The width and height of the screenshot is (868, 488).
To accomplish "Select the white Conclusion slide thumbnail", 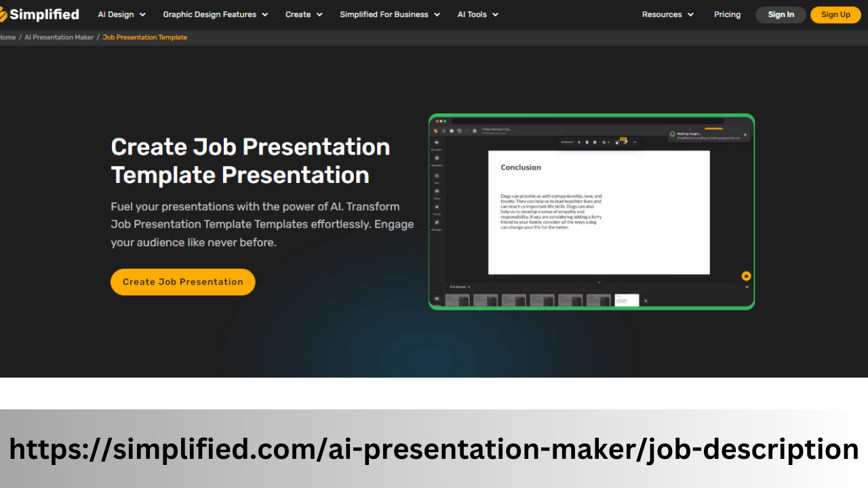I will (627, 299).
